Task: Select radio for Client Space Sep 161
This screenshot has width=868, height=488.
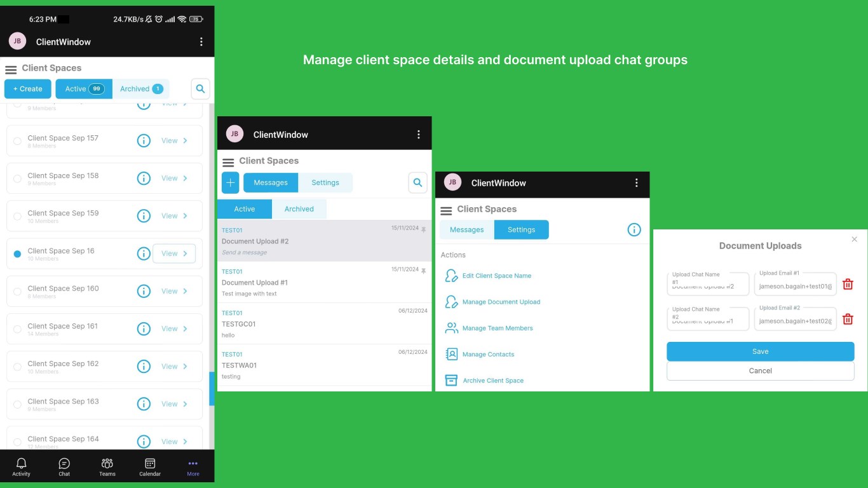Action: (x=17, y=329)
